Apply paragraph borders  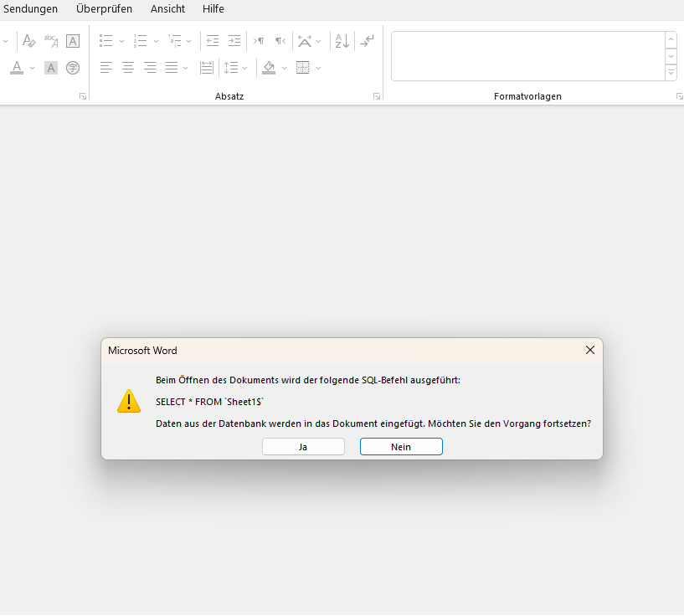pos(303,68)
